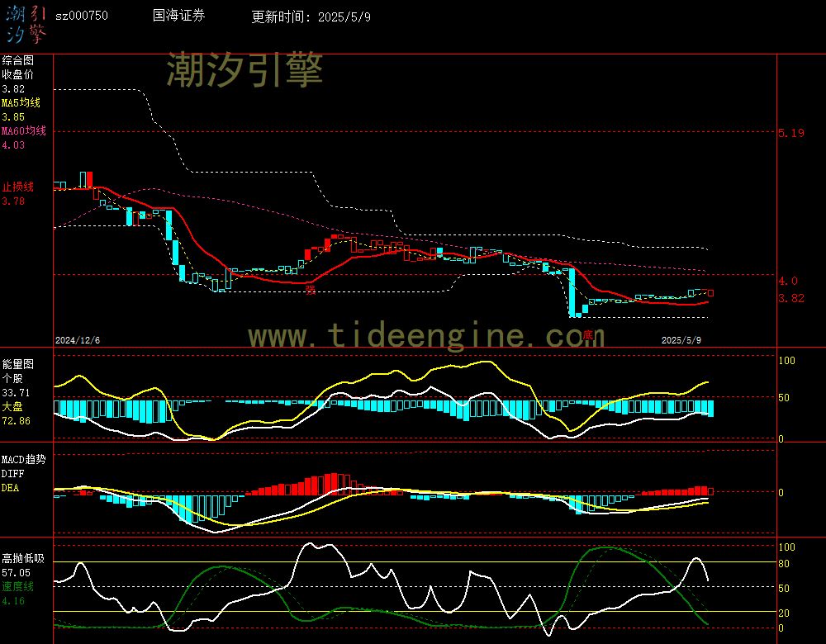826x644 pixels.
Task: Click the end date 2025/5/9 on chart axis
Action: 681,340
